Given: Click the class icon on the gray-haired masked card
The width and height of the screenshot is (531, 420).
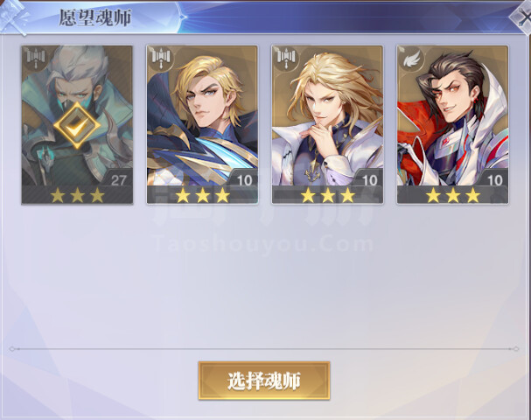Looking at the screenshot, I should click(36, 57).
